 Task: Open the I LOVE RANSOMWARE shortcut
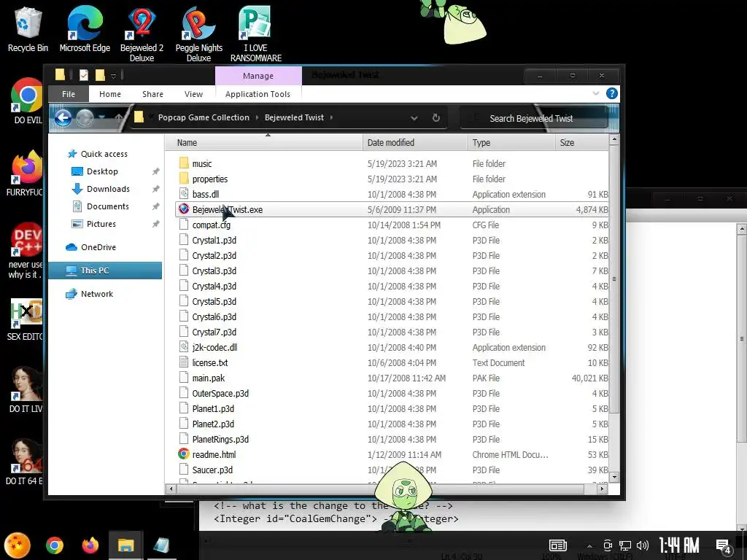click(256, 34)
